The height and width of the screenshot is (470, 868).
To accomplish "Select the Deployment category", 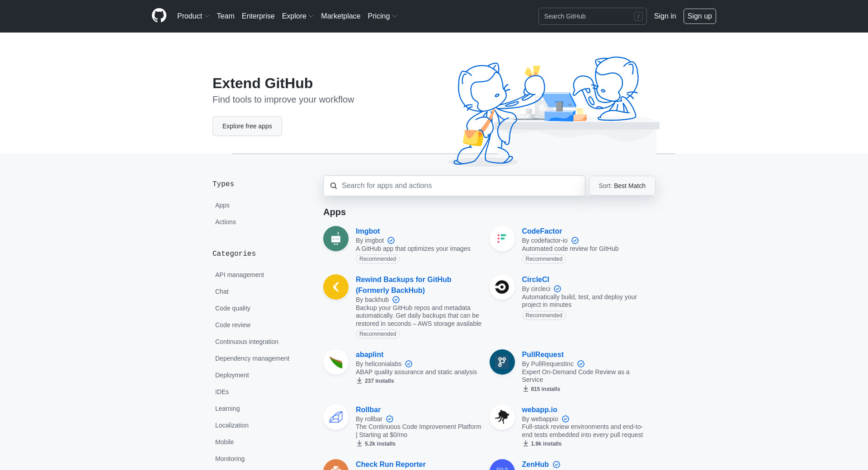I will coord(232,375).
